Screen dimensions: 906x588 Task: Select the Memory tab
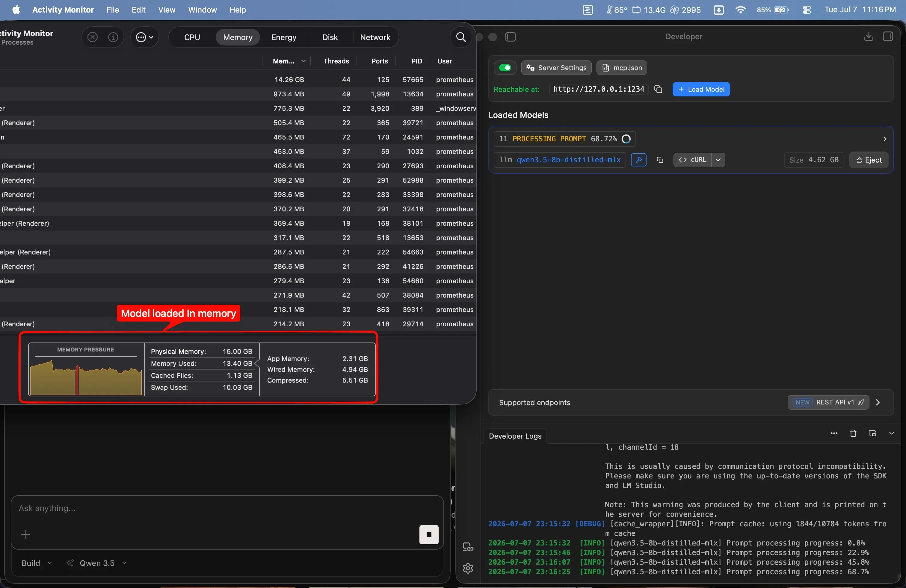[238, 37]
